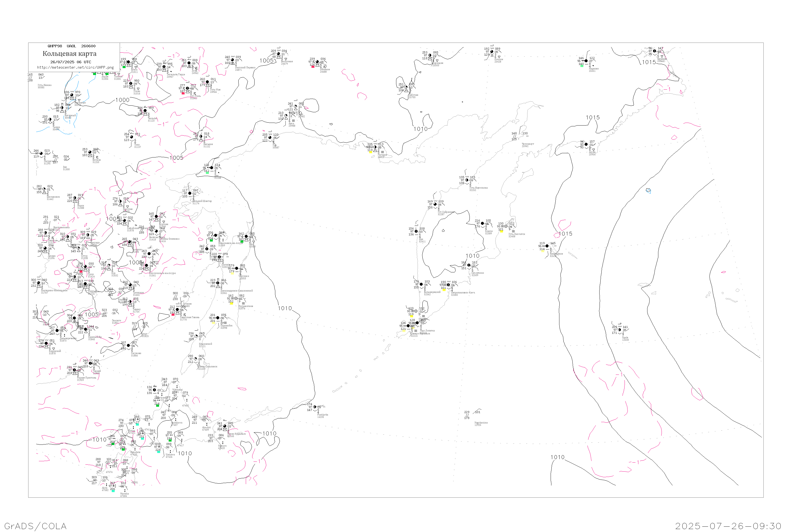Click the meteocenter.net URL in the map header
The image size is (798, 532).
75,68
